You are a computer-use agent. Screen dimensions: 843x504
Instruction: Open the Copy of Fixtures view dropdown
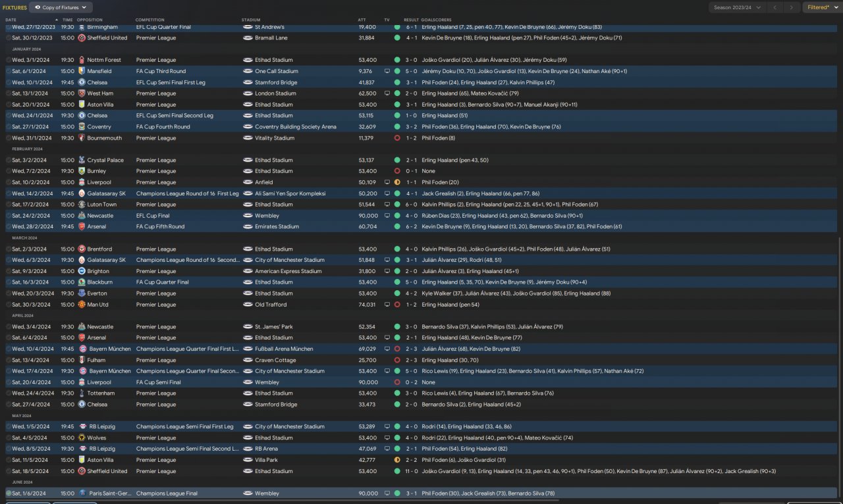point(61,7)
